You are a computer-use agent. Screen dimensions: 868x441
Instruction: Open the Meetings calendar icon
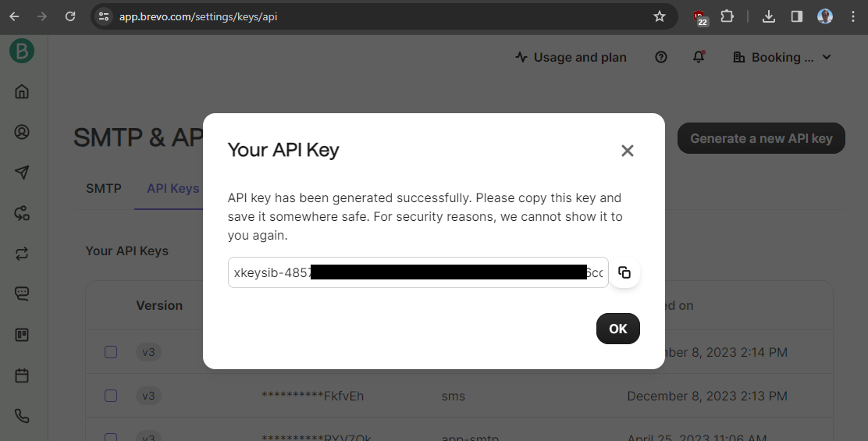[22, 375]
